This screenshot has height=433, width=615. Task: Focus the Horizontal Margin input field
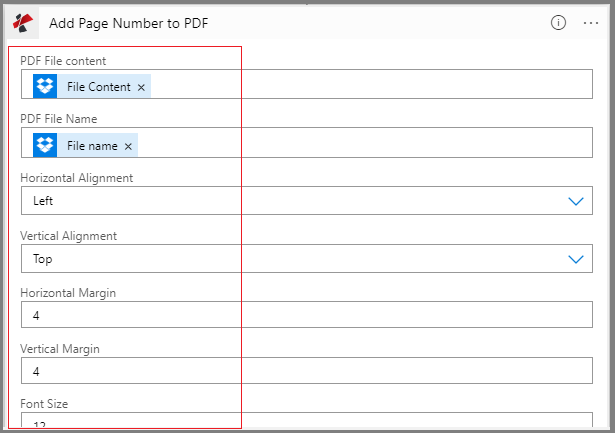(x=300, y=316)
